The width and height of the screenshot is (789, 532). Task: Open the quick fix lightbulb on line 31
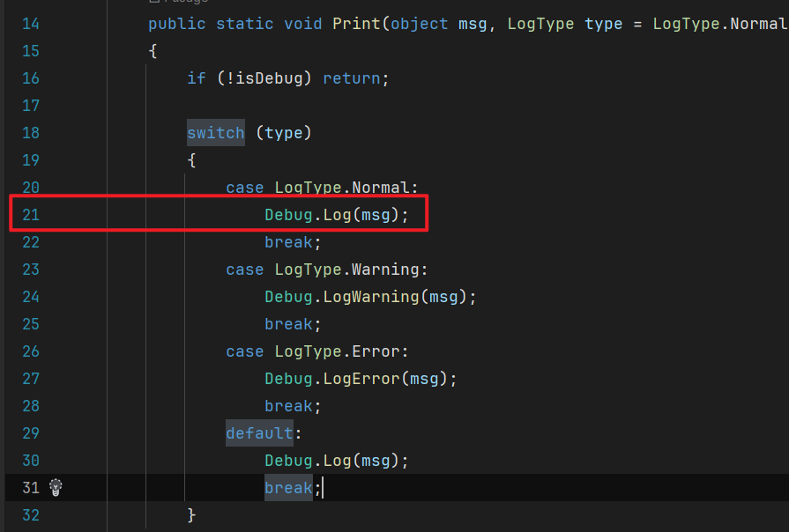[x=55, y=487]
